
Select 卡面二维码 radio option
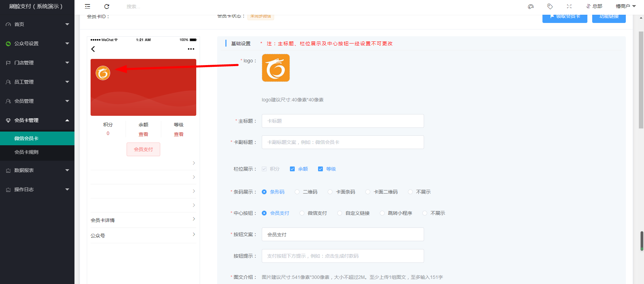[368, 192]
